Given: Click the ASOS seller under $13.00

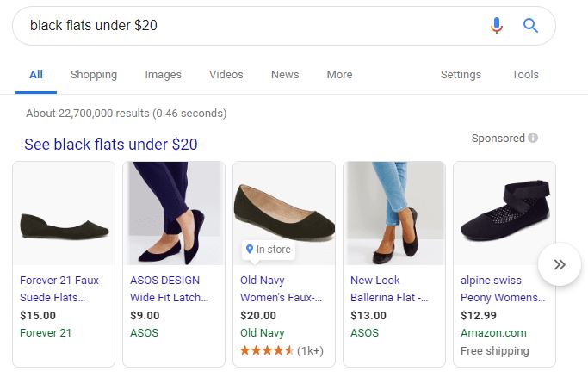Looking at the screenshot, I should (364, 333).
